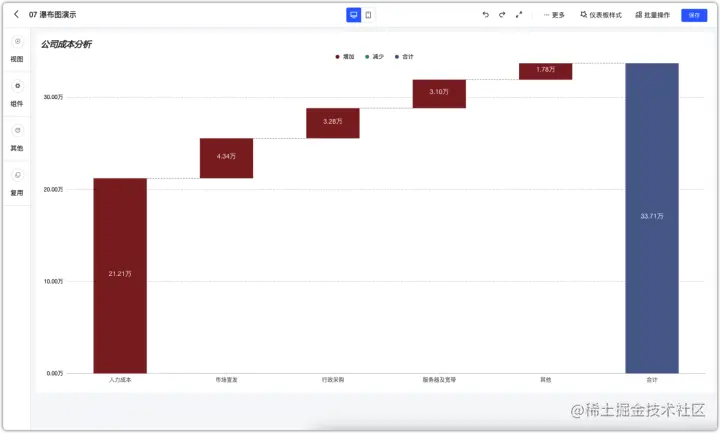The width and height of the screenshot is (720, 433).
Task: Open the 更多 menu
Action: [x=554, y=15]
